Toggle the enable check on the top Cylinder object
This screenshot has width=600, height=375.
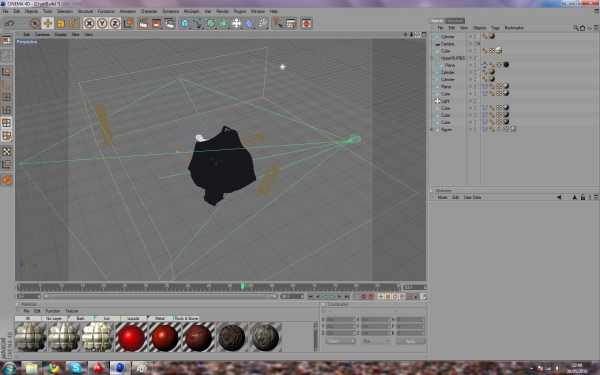(478, 37)
